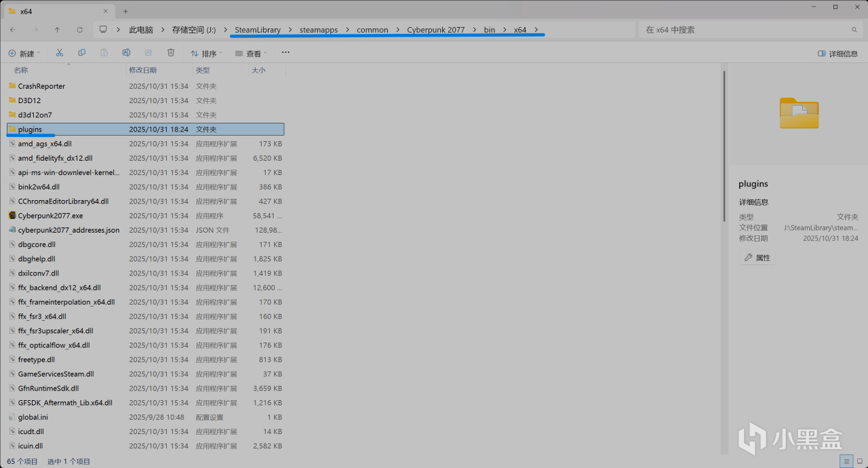Navigate to Cyberpunk 2077 in breadcrumb
Viewport: 868px width, 468px height.
436,30
